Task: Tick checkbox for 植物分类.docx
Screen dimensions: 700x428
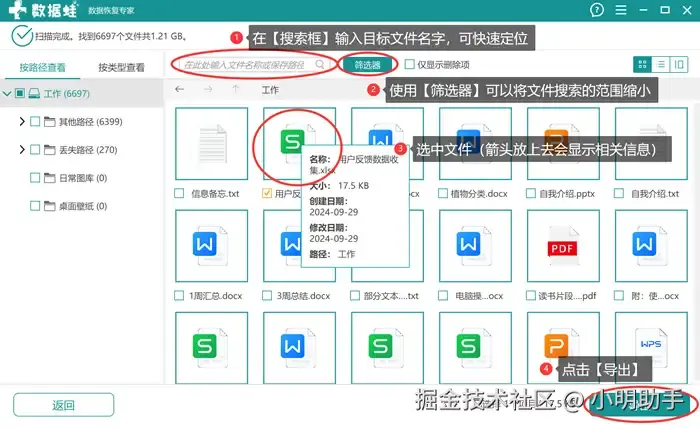Action: point(442,193)
